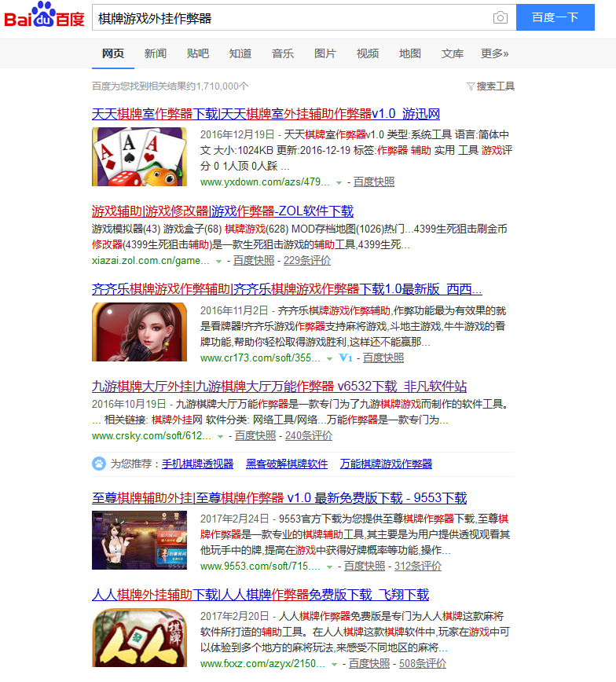
Task: Expand arrow next to www.crsky.com URL
Action: point(220,437)
